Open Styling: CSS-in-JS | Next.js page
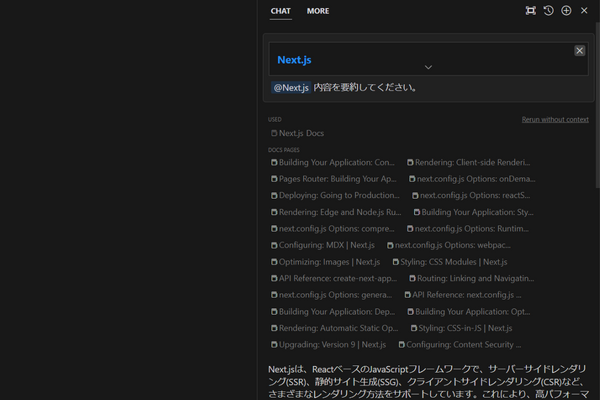 pos(461,328)
